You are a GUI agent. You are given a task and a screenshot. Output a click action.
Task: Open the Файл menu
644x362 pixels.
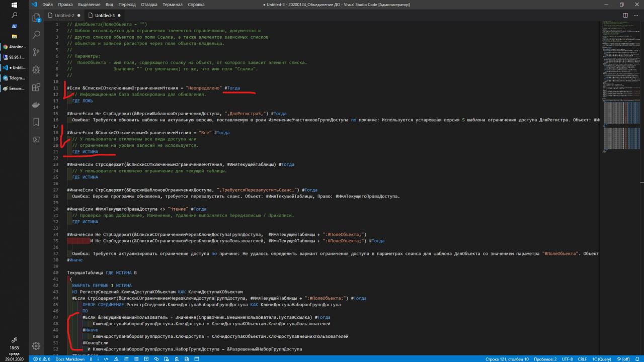pos(48,5)
